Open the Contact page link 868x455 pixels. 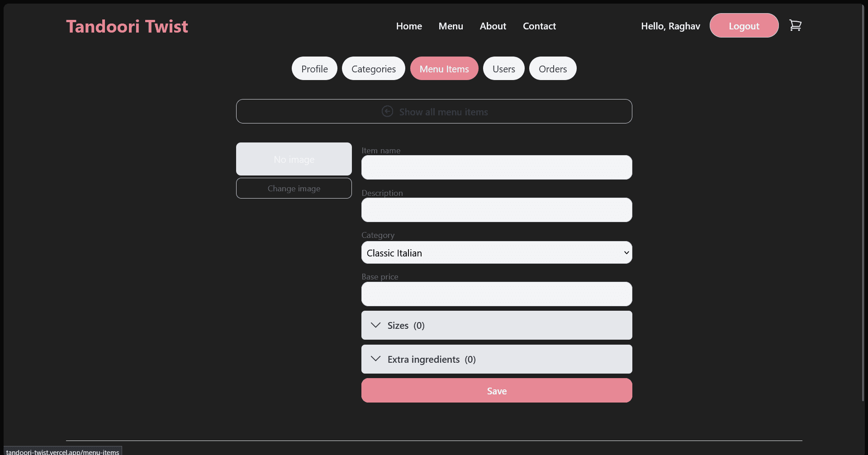click(539, 26)
